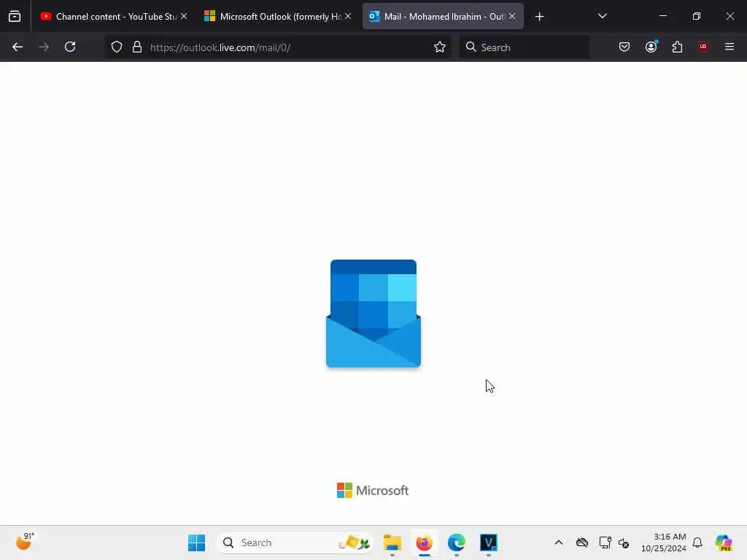Switch to Microsoft Outlook (formerly Hotmail) tab
747x560 pixels.
[278, 16]
